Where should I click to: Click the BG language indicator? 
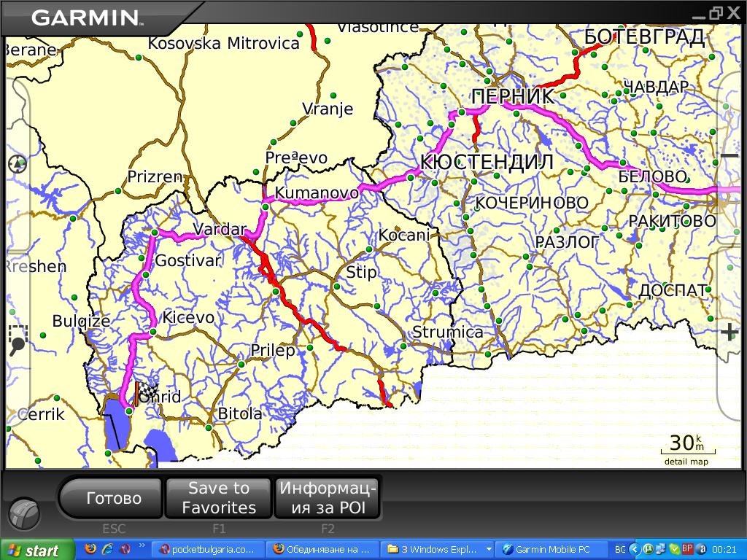pyautogui.click(x=620, y=550)
